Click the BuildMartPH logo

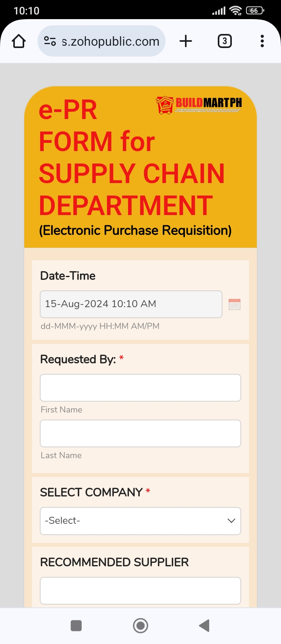click(x=199, y=105)
